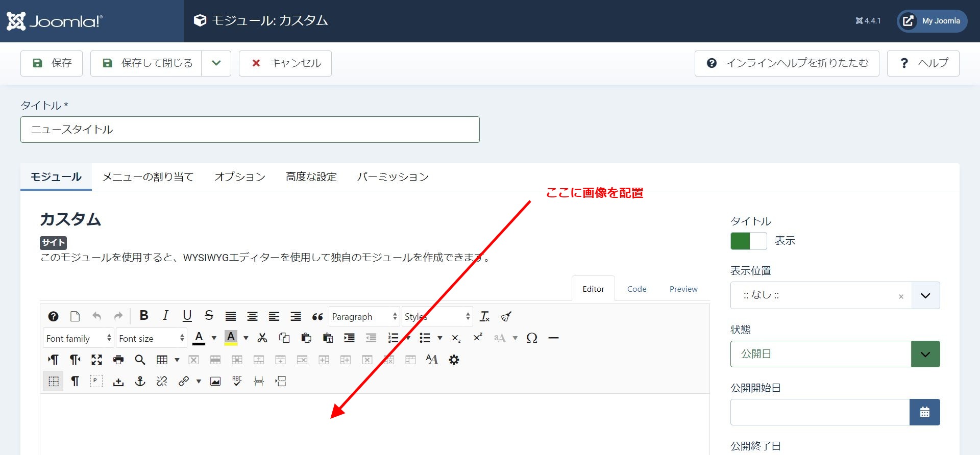Click the print icon in editor
Image resolution: width=980 pixels, height=455 pixels.
[118, 360]
